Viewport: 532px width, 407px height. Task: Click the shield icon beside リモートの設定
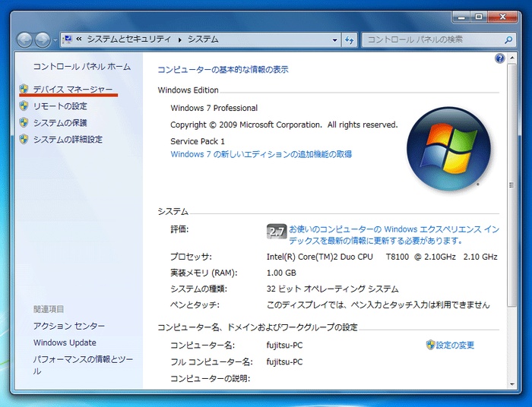[x=24, y=106]
